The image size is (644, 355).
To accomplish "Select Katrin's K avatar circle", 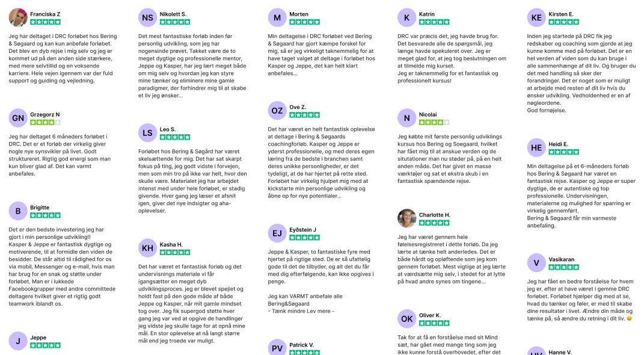I will tap(407, 17).
